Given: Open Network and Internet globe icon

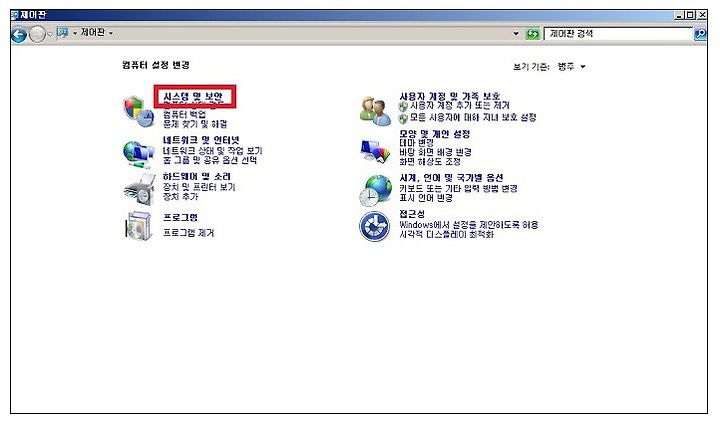Looking at the screenshot, I should coord(138,154).
